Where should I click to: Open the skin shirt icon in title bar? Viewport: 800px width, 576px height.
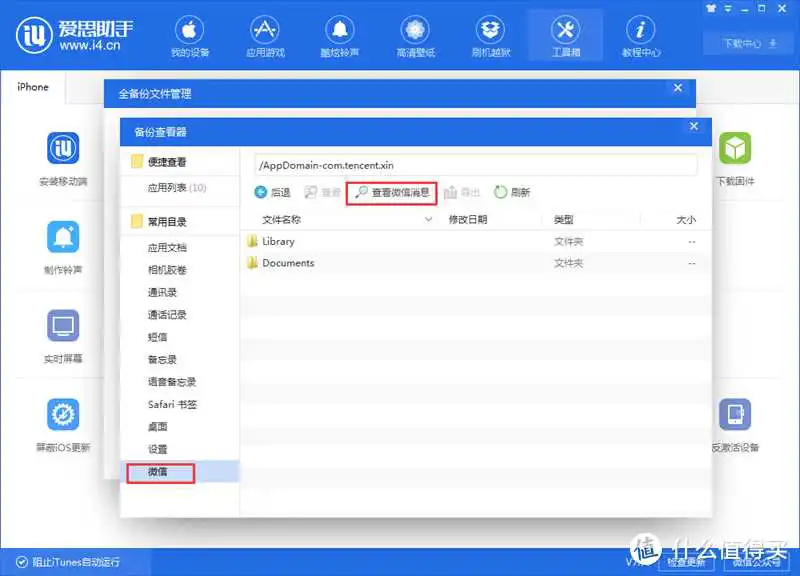711,8
